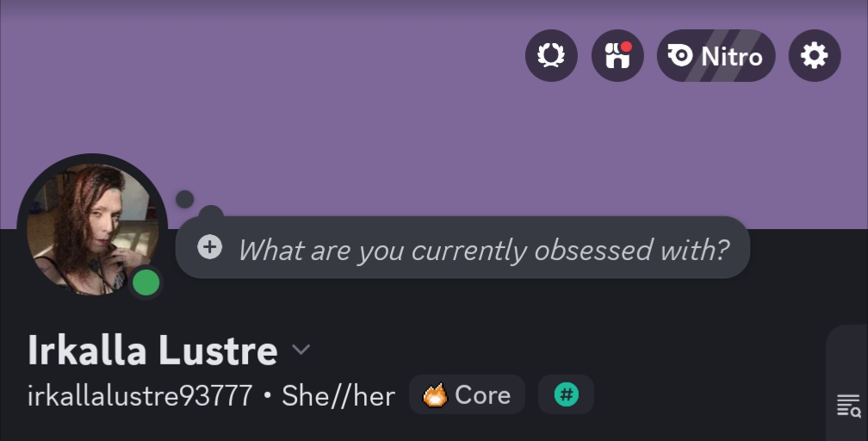Open the Quests wreath icon
This screenshot has width=868, height=441.
click(x=551, y=56)
